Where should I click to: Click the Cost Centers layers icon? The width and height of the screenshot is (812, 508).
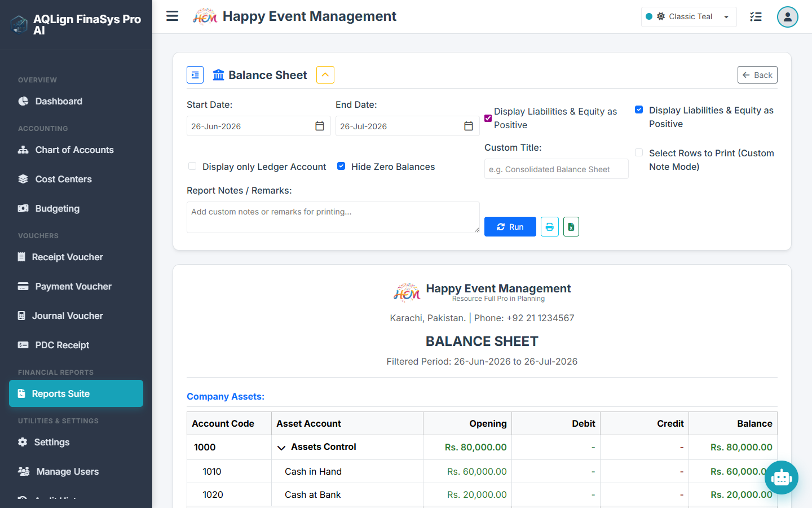pyautogui.click(x=23, y=179)
